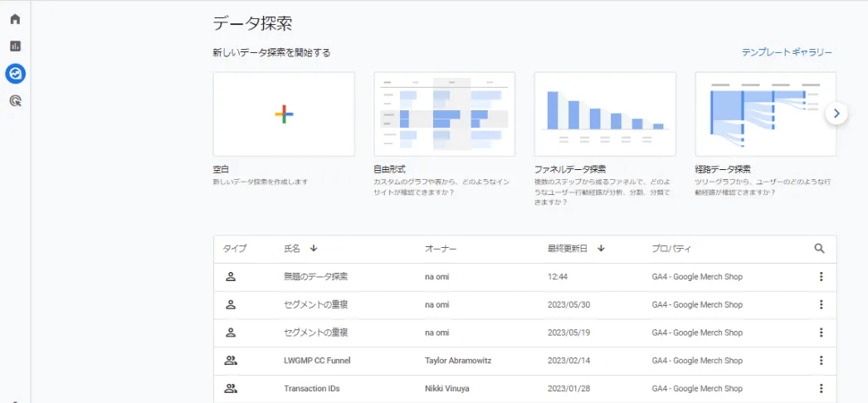868x403 pixels.
Task: Choose the 自由形式 template thumbnail
Action: click(x=444, y=114)
